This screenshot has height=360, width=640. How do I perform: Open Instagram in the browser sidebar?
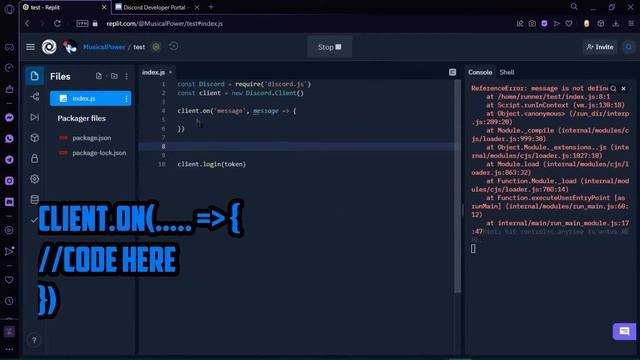click(x=9, y=180)
